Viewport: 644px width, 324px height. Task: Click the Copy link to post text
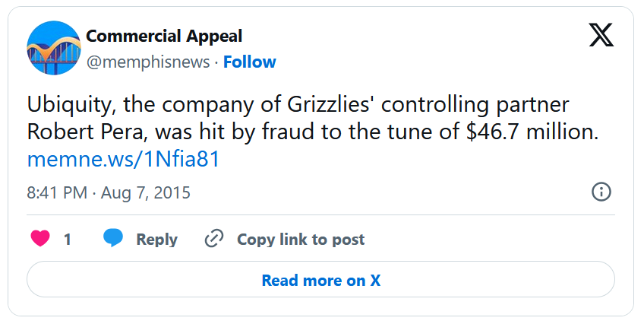click(x=301, y=240)
